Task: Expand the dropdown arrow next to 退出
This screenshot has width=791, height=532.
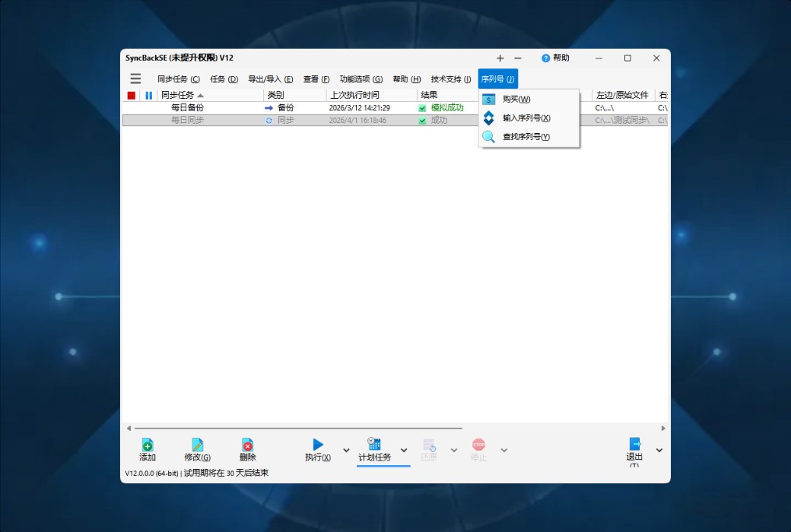Action: 659,450
